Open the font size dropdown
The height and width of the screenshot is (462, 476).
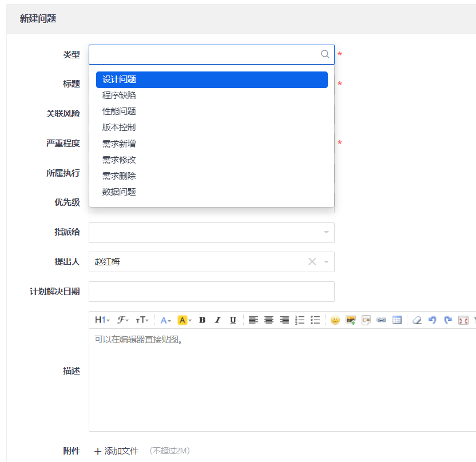point(142,320)
